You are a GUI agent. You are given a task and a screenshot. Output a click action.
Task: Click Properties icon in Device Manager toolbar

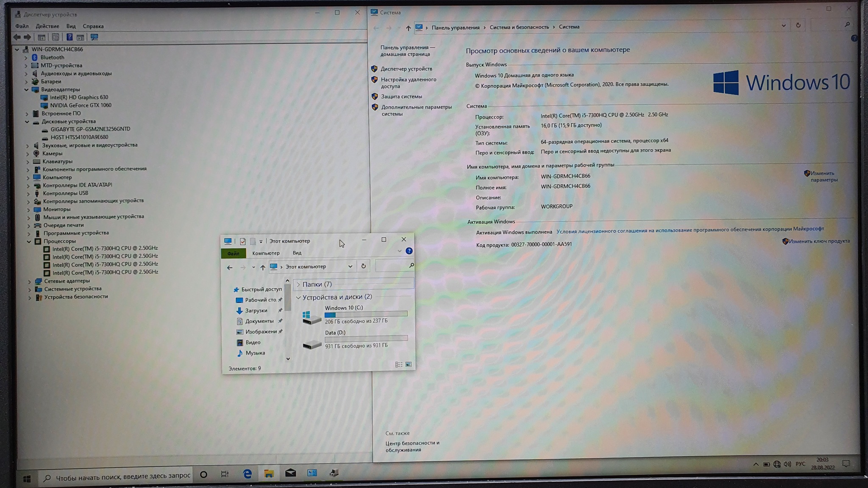[x=55, y=37]
